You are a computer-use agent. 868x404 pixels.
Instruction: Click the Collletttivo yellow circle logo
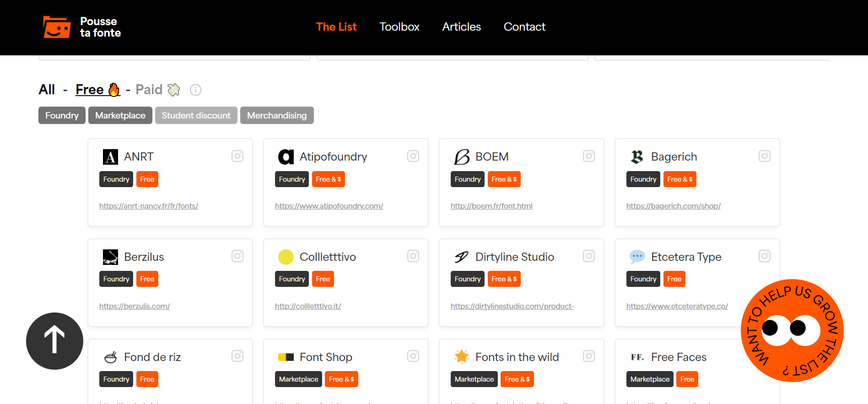[286, 257]
